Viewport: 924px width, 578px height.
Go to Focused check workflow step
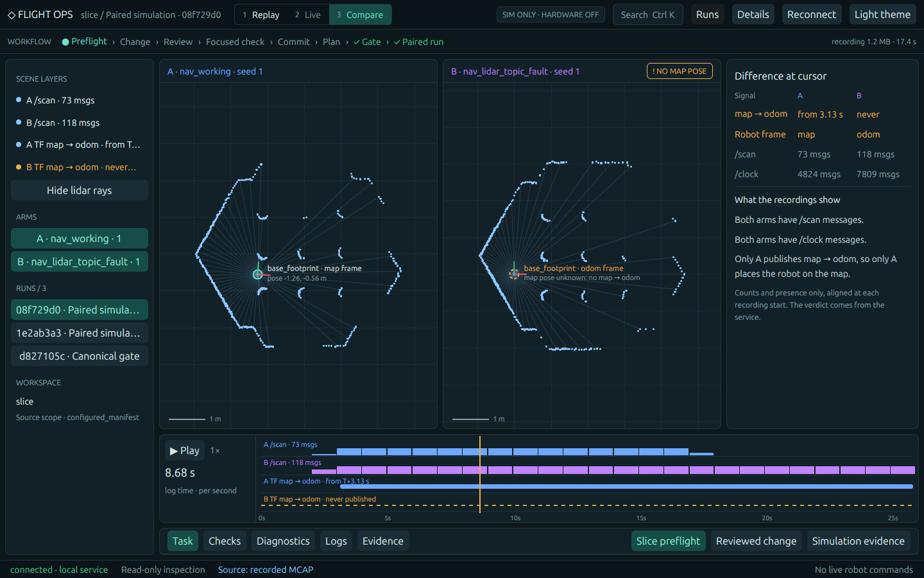235,42
